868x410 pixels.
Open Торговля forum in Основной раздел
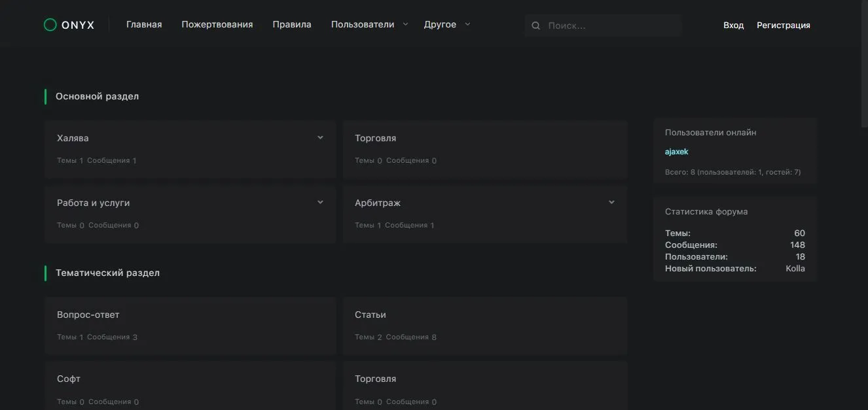(375, 138)
